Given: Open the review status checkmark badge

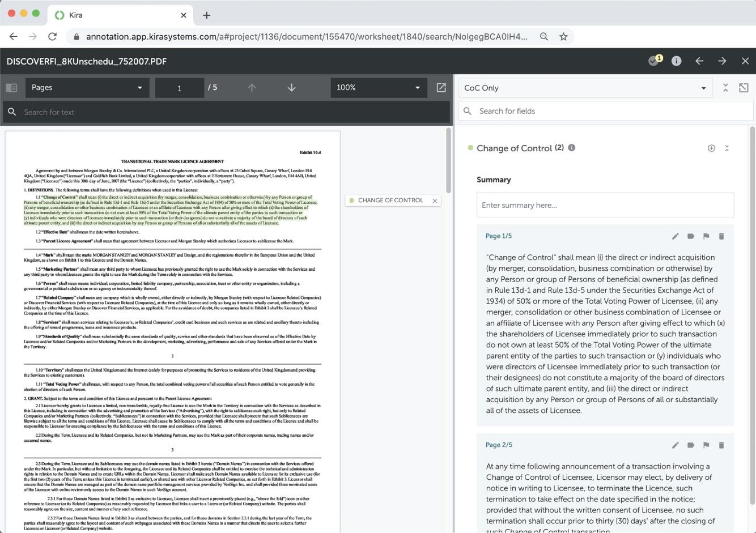Looking at the screenshot, I should [655, 61].
